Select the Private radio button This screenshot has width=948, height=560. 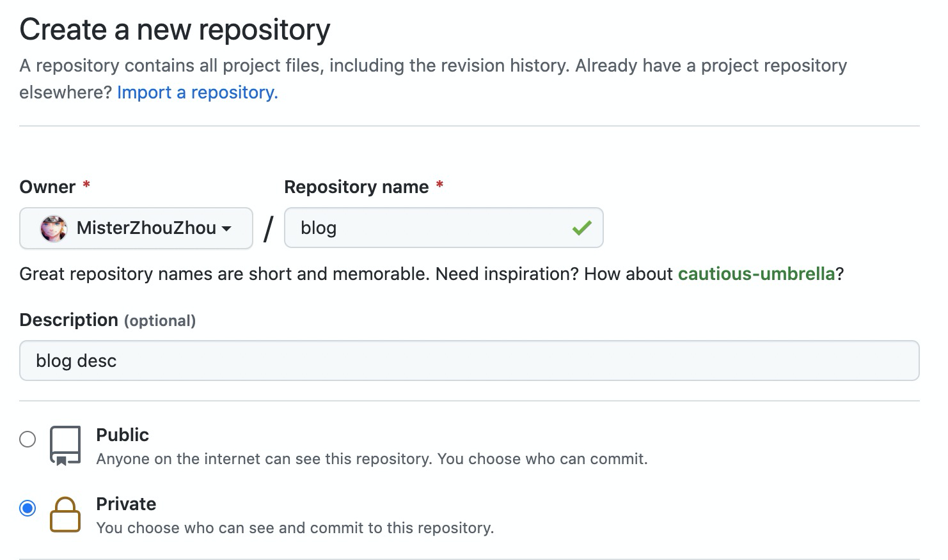coord(28,508)
